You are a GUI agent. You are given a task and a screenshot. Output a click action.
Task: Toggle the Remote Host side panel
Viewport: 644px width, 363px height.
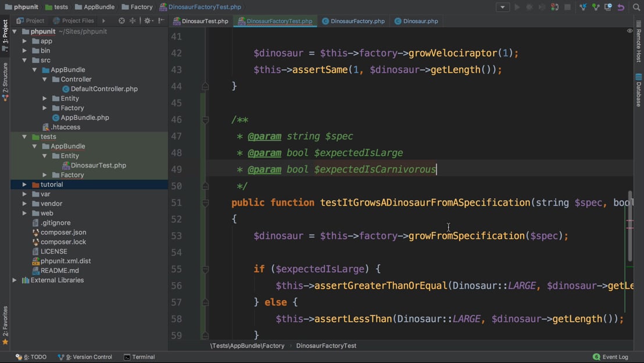click(639, 42)
